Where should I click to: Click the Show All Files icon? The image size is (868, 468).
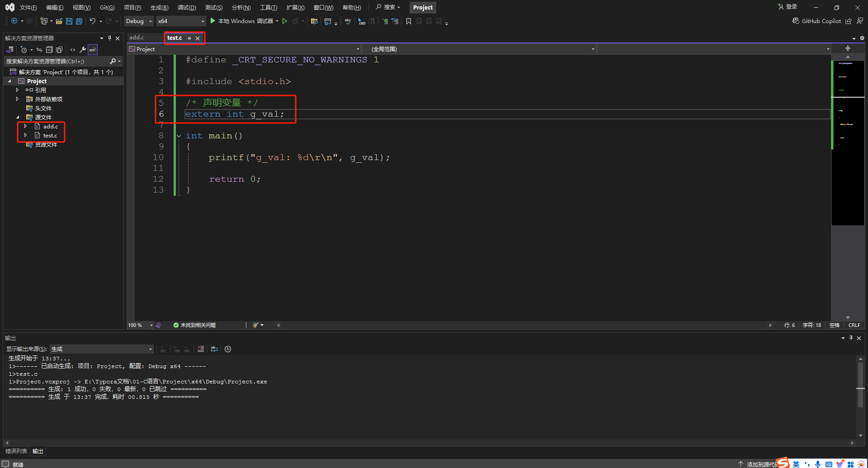[x=59, y=50]
